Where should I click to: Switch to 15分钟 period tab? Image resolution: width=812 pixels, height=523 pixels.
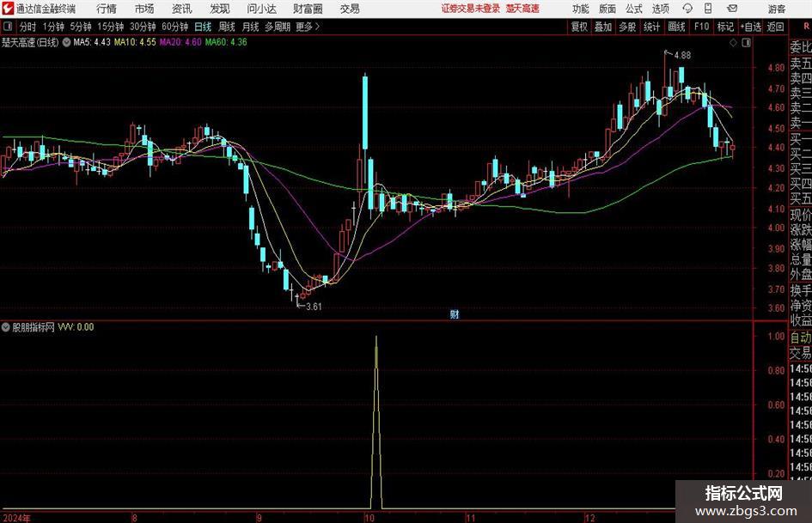point(110,27)
